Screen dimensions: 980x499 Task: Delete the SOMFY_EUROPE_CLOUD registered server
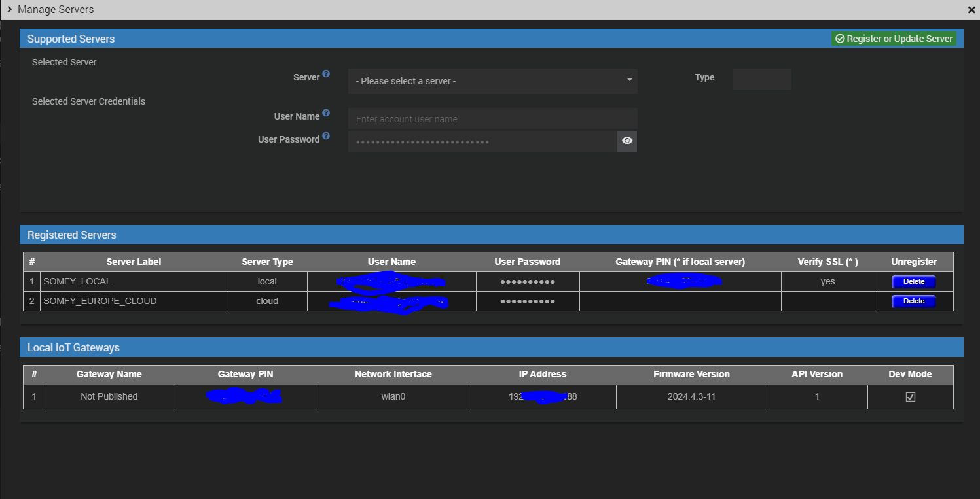913,301
